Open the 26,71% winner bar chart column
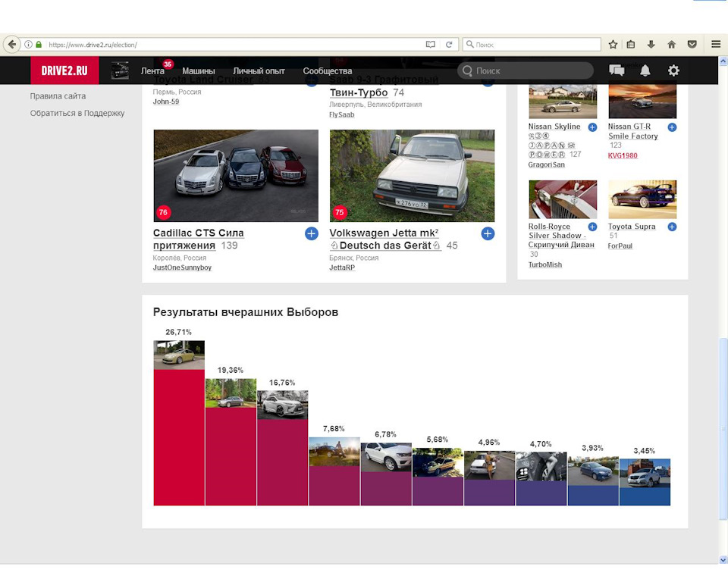Viewport: 728px width, 582px height. [x=179, y=423]
